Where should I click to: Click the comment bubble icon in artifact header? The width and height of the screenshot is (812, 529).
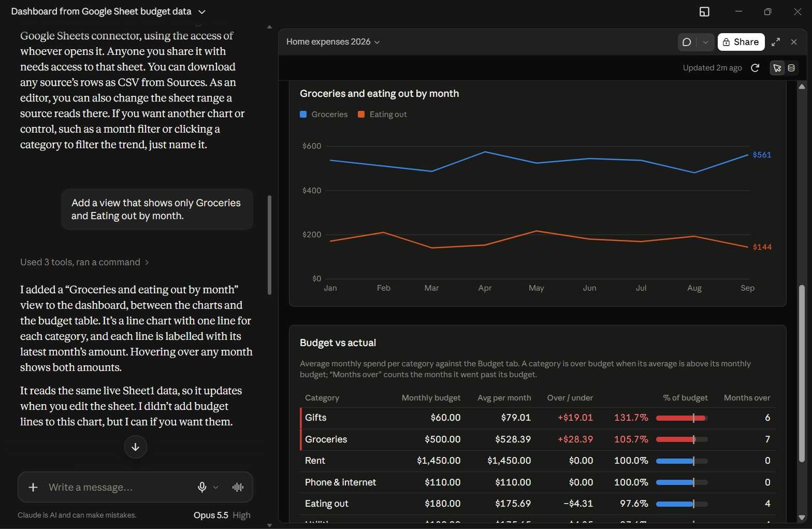pos(687,42)
